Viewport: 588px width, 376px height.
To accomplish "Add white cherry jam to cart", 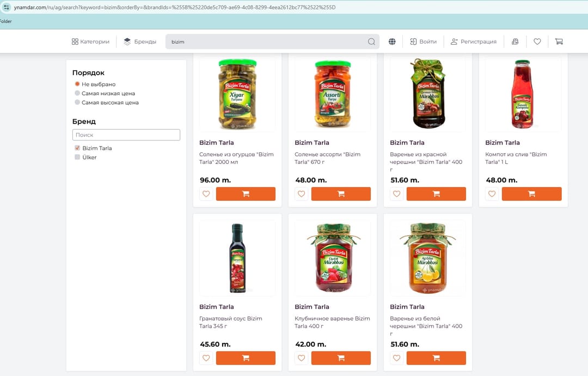I will [436, 358].
